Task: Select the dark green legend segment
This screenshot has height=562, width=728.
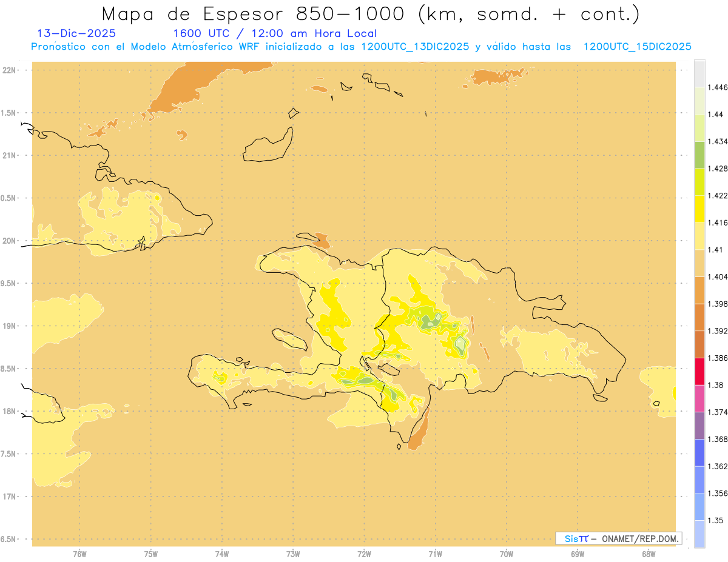Action: pos(699,155)
